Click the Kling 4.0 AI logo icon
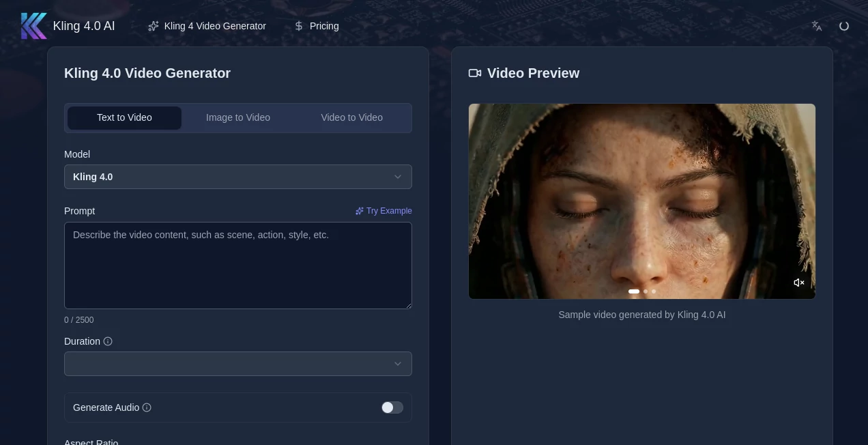Screen dimensions: 868x445 (x=34, y=25)
